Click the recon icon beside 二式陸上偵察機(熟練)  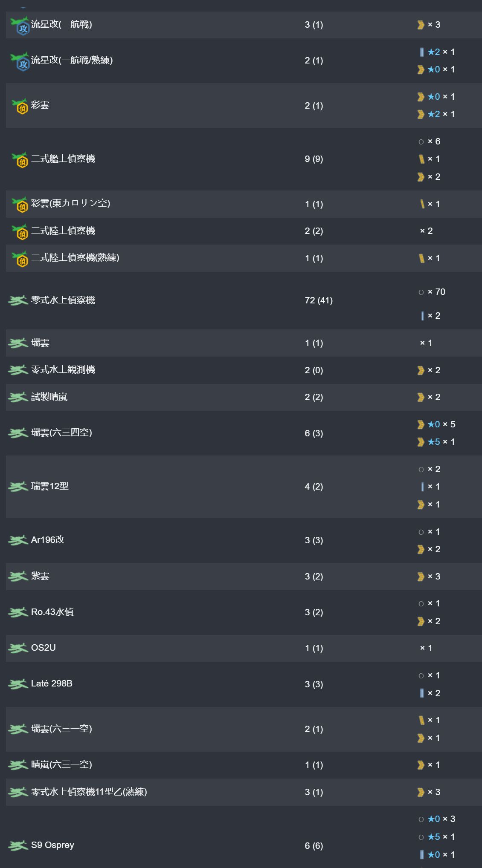(x=20, y=258)
